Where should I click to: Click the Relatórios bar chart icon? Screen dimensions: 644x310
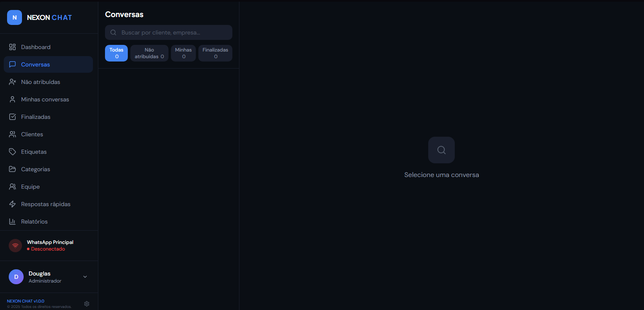click(x=12, y=221)
